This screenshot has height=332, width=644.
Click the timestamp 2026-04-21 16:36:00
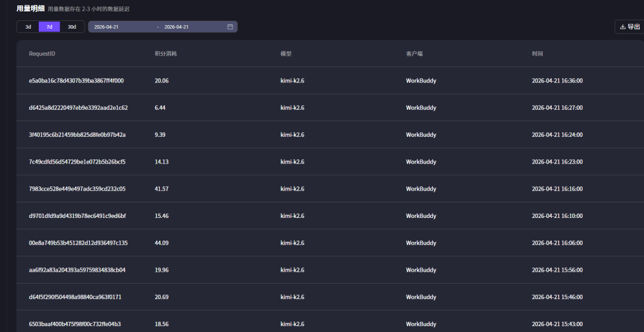point(557,81)
